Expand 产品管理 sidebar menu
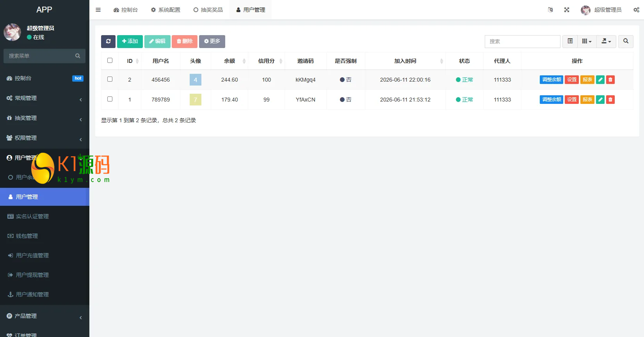 pos(44,316)
